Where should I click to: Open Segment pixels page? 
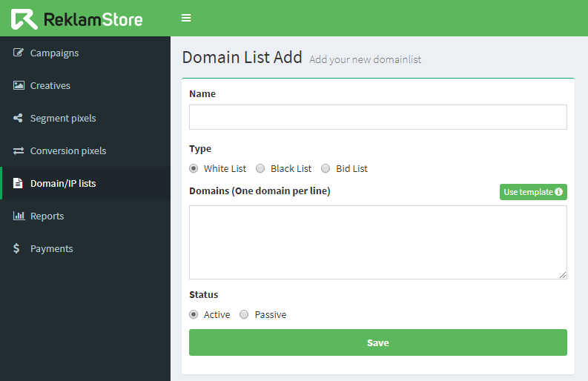pyautogui.click(x=85, y=118)
